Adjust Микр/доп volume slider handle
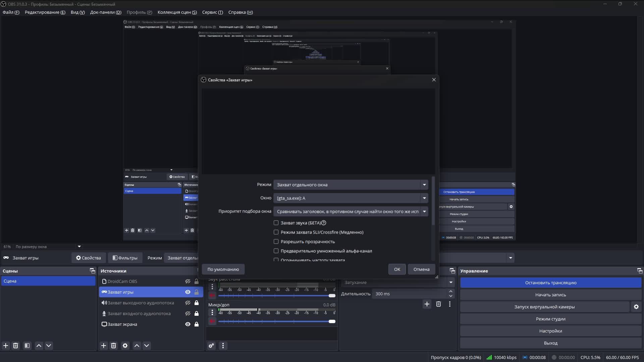 point(332,321)
